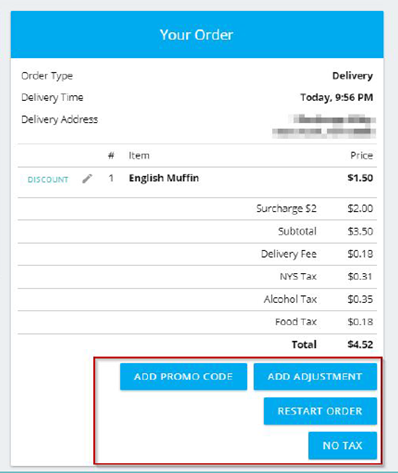Click the Your Order header bar
Screen dimensions: 398x473
pyautogui.click(x=197, y=35)
